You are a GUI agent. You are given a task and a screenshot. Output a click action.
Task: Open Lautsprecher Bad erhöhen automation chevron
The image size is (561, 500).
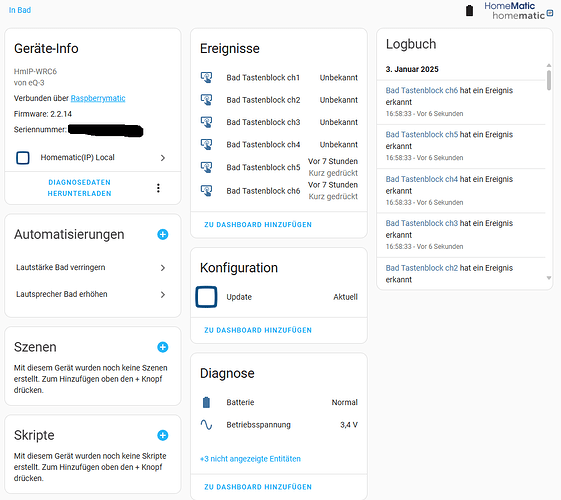pyautogui.click(x=163, y=294)
